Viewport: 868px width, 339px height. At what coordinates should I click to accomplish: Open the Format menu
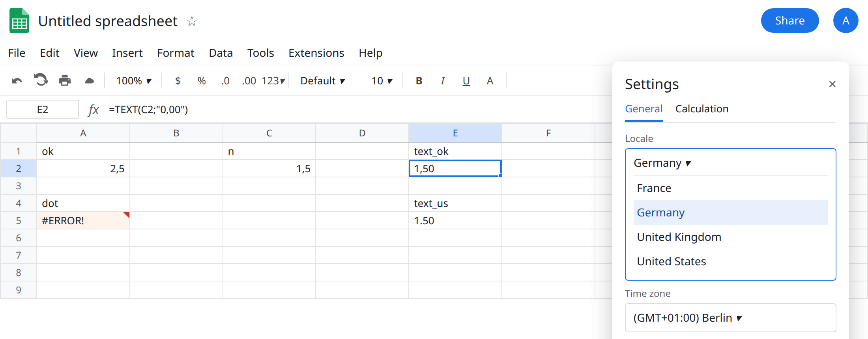pos(176,53)
